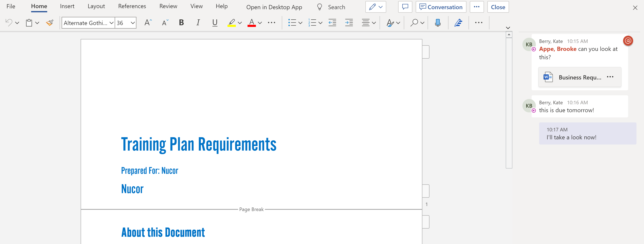Open Business Requ... attachment options ellipsis
The height and width of the screenshot is (244, 644).
[x=610, y=77]
